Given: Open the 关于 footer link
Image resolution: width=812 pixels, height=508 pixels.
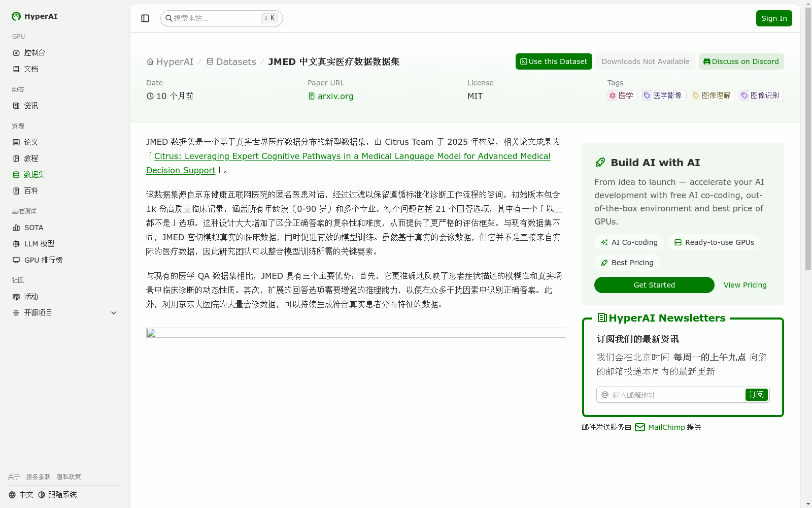Looking at the screenshot, I should [x=14, y=477].
